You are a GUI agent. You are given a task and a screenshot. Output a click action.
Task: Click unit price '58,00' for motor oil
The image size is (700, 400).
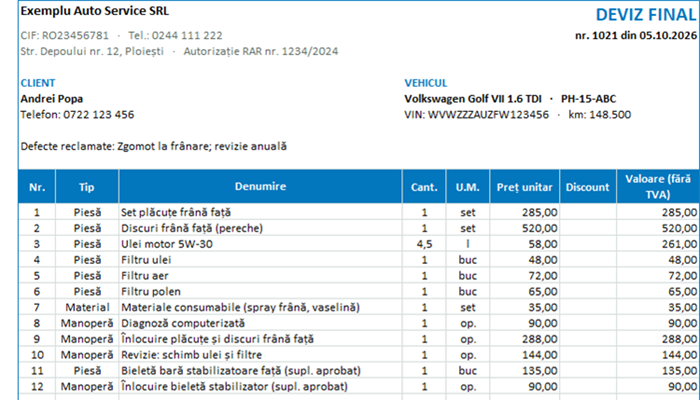[525, 244]
